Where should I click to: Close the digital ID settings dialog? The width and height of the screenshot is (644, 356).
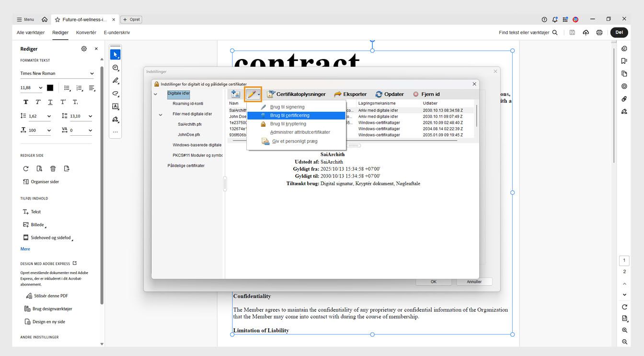tap(474, 84)
